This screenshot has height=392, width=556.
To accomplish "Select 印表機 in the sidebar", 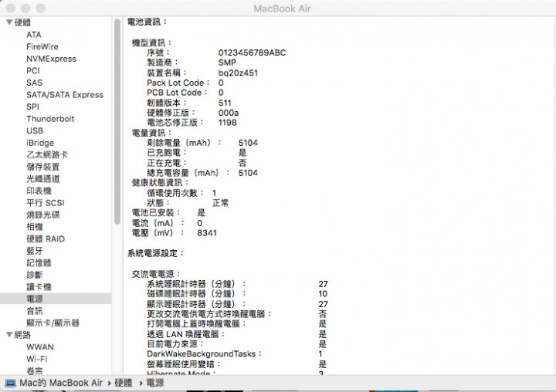I will (39, 191).
